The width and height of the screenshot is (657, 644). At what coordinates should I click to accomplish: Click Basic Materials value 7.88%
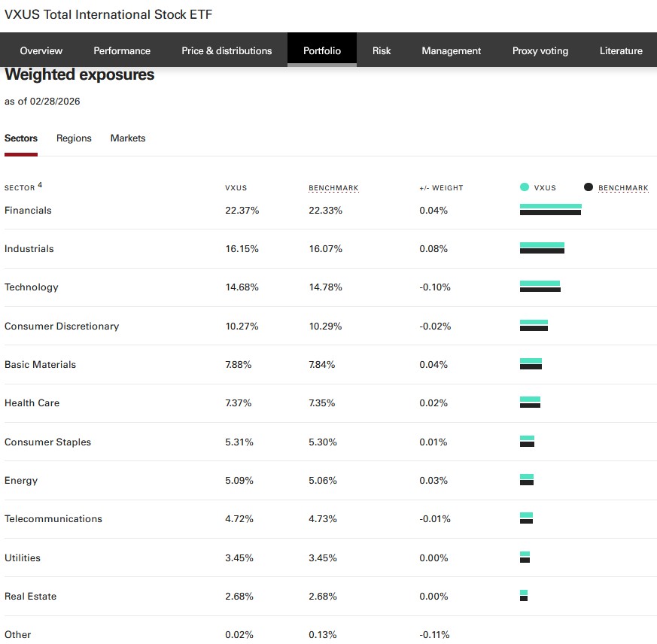pyautogui.click(x=238, y=365)
